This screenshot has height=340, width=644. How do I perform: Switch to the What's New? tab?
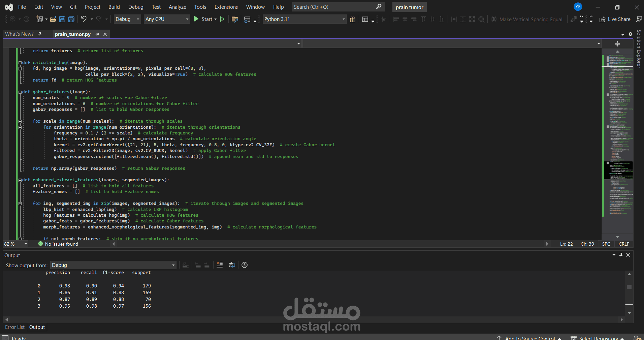click(19, 34)
